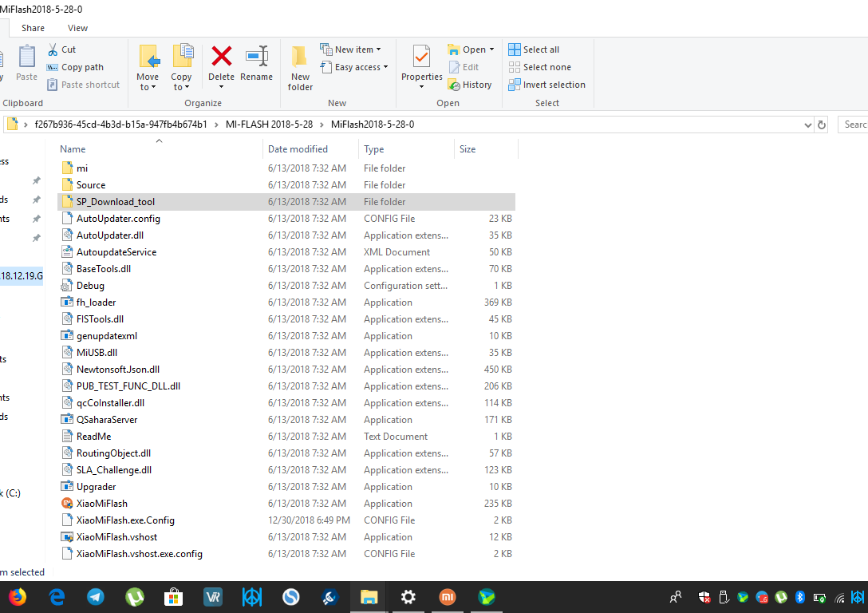Click the New folder icon
The height and width of the screenshot is (613, 868).
pos(300,57)
